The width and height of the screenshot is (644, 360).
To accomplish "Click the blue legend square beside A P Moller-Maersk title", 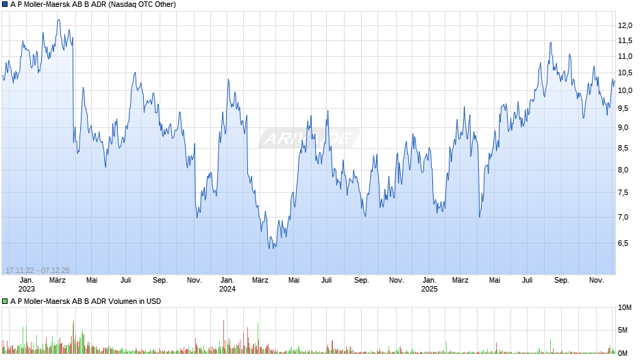I will (5, 5).
